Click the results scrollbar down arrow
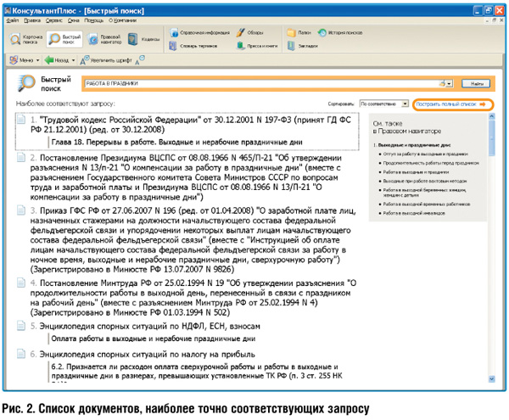The image size is (509, 420). point(492,378)
